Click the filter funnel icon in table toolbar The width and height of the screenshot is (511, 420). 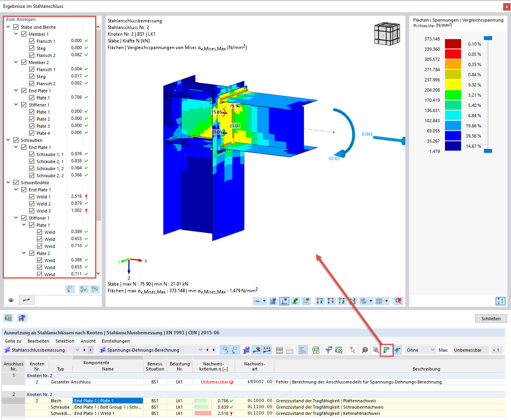(x=329, y=350)
